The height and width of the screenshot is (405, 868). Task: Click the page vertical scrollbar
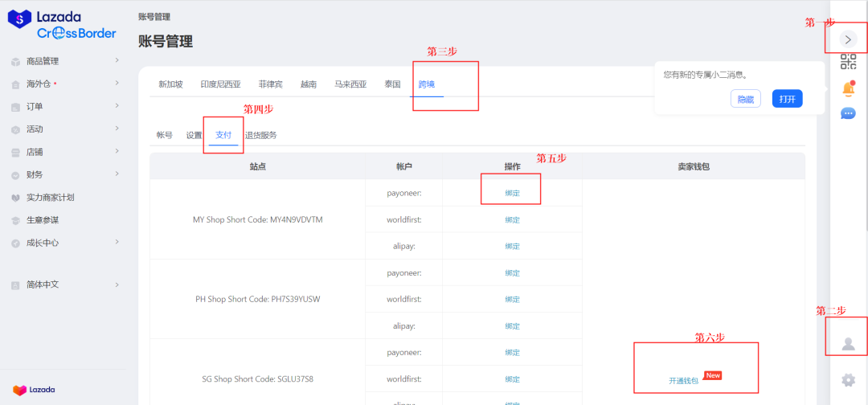(x=866, y=117)
